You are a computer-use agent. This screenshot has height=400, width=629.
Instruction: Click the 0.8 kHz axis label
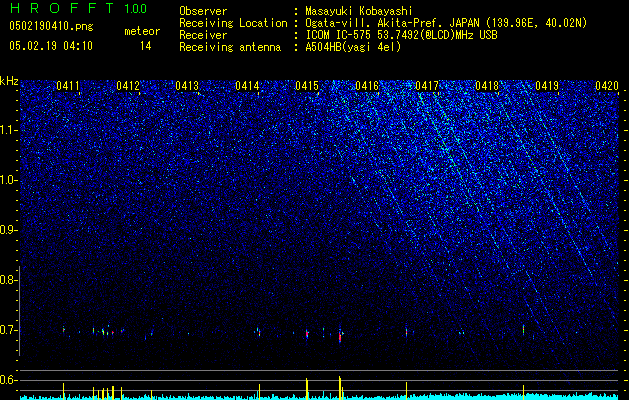[7, 280]
